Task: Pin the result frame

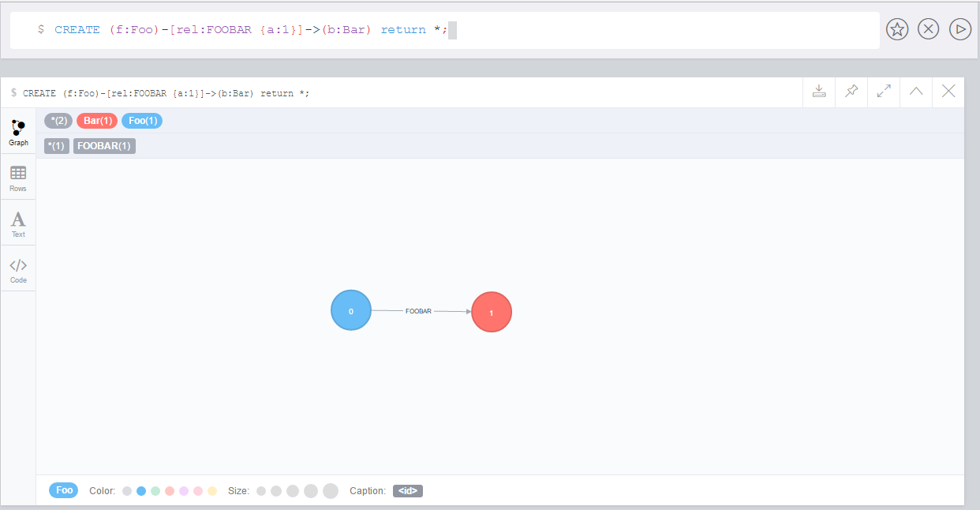Action: (x=851, y=92)
